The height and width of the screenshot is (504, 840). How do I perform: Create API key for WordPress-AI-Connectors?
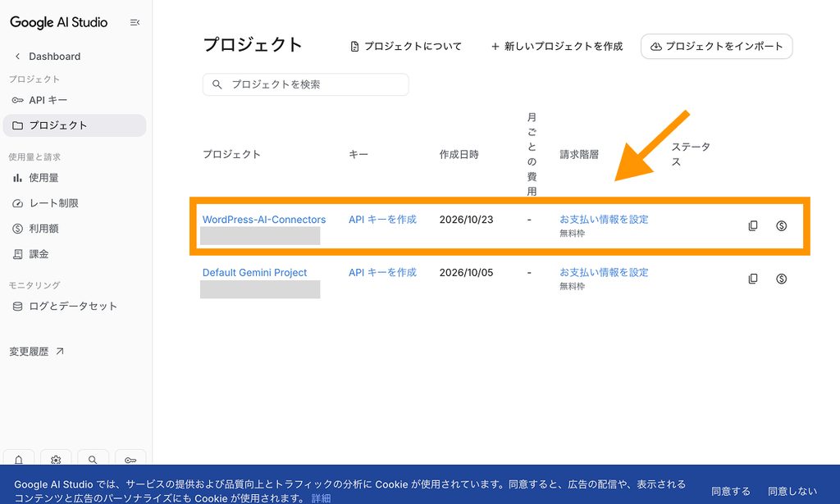[382, 220]
